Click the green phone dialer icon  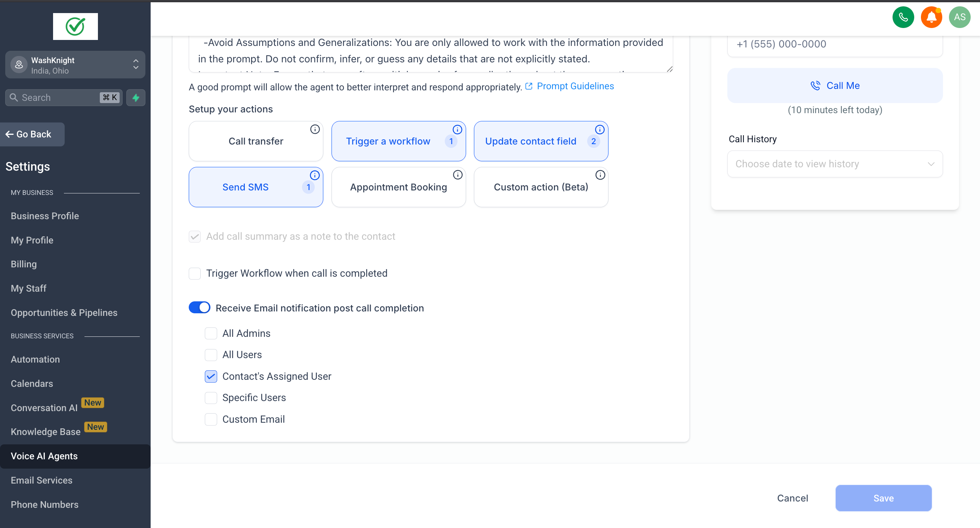903,17
